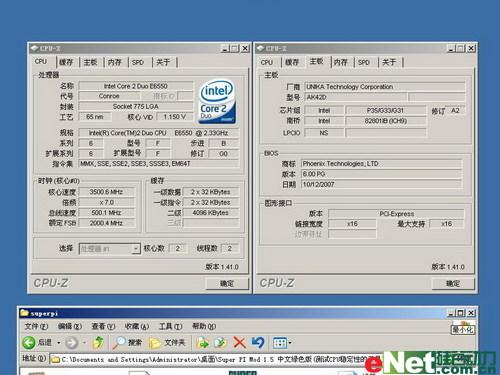Viewport: 500px width, 375px height.
Task: Open the 内存 tab in right CPU-Z
Action: [341, 62]
